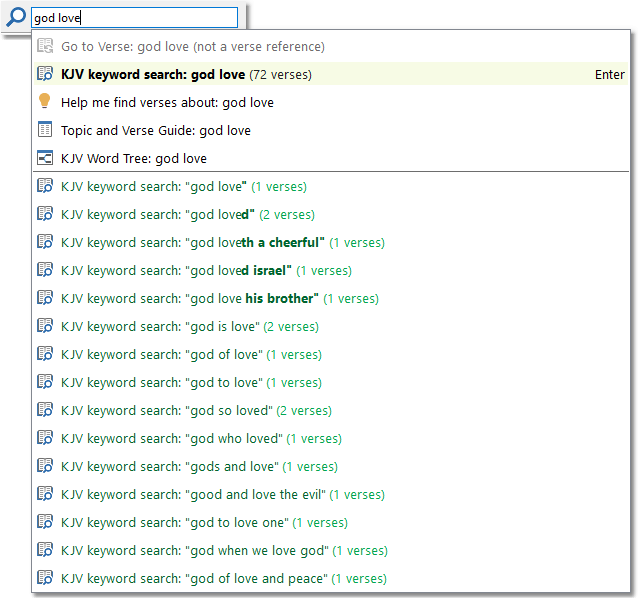
Task: Select suggestion "god when we love god"
Action: [330, 550]
